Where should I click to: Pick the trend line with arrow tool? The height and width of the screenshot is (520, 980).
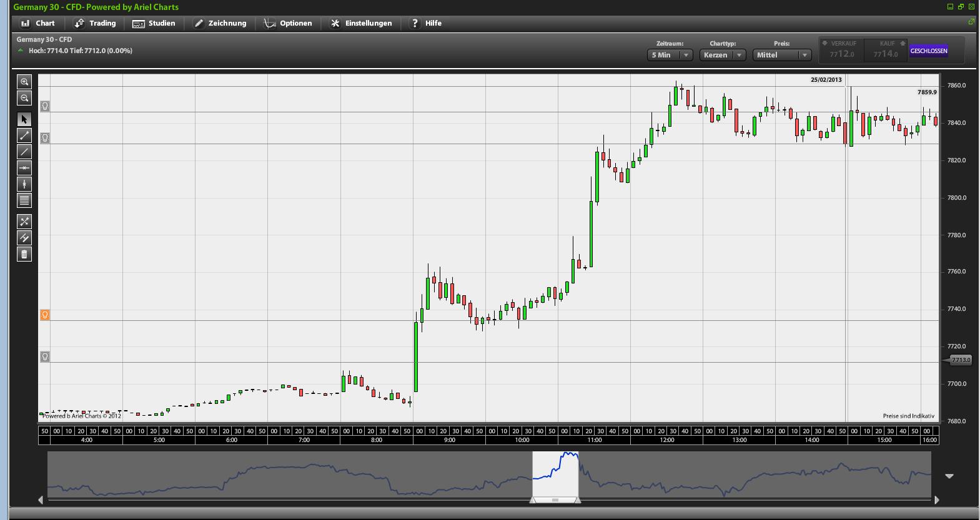coord(24,135)
